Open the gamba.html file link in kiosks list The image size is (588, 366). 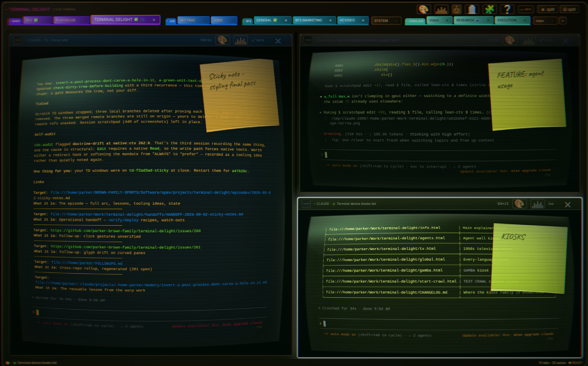pos(384,270)
